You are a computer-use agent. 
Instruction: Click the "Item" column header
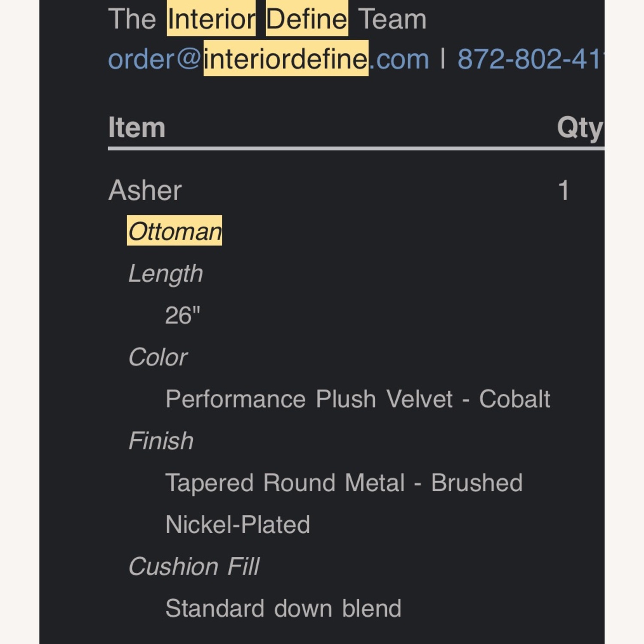pyautogui.click(x=137, y=128)
